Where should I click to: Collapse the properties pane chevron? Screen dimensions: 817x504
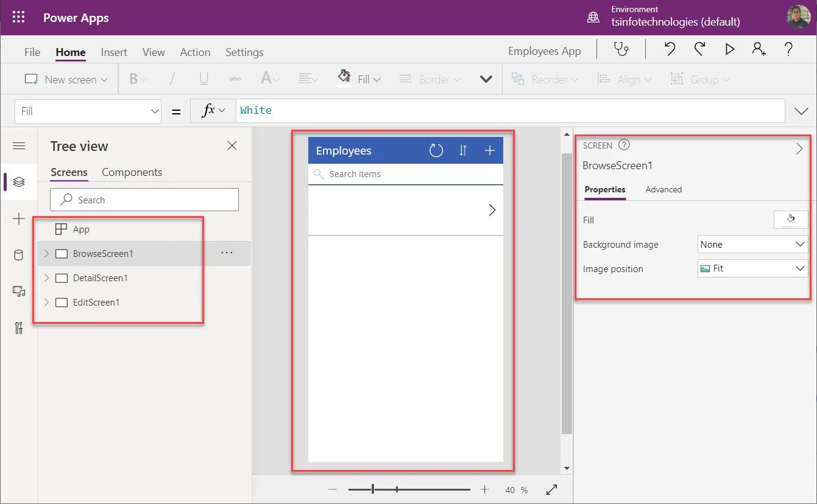tap(800, 149)
